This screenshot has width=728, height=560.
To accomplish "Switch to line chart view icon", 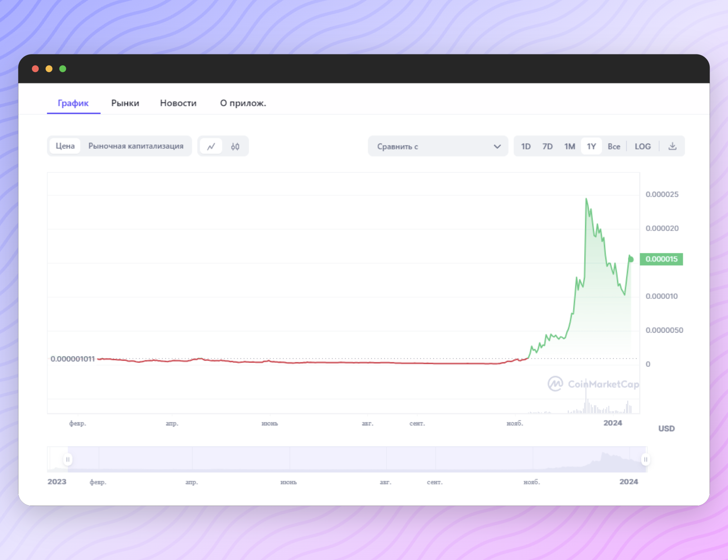I will click(211, 146).
